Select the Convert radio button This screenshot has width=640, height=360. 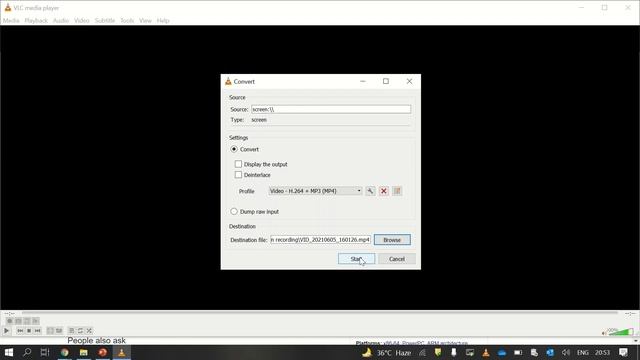tap(234, 149)
